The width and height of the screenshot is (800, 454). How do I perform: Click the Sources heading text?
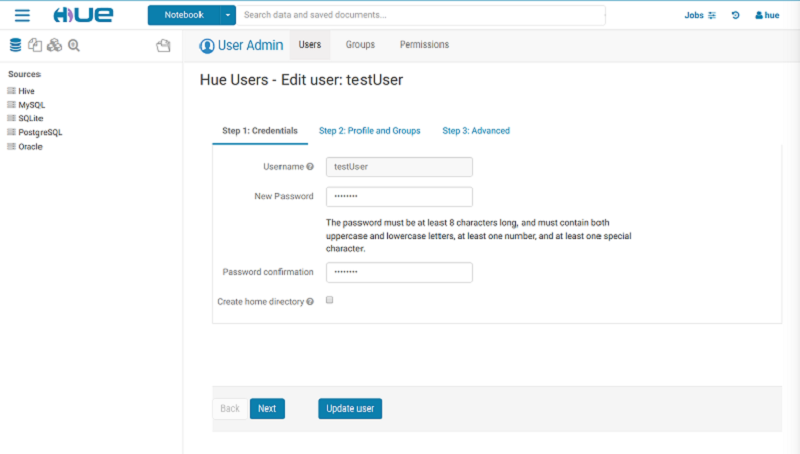(x=24, y=74)
